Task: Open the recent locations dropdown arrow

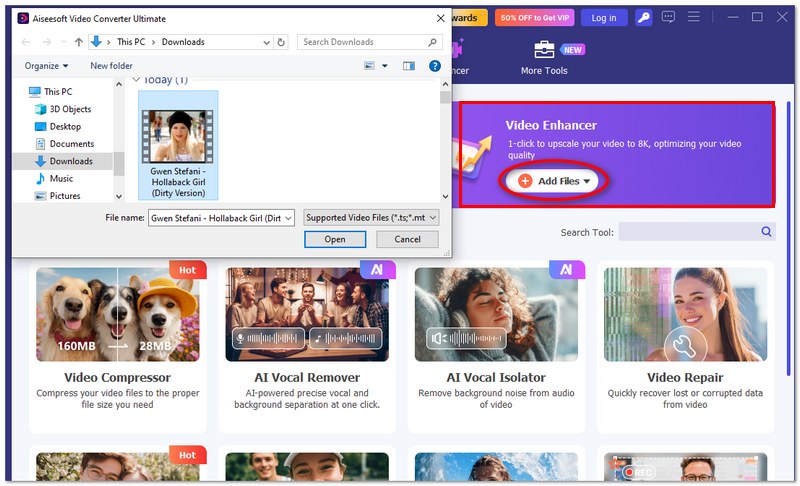Action: (x=63, y=42)
